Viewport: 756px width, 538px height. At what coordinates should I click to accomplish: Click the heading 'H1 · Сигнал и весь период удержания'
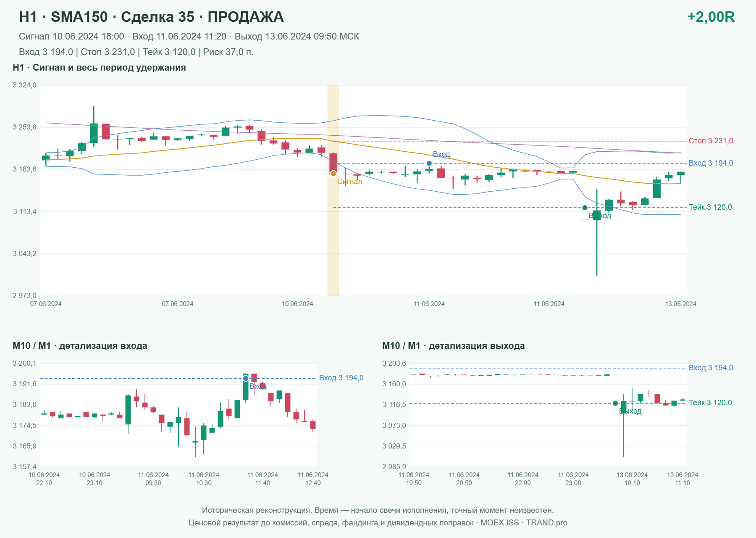99,68
